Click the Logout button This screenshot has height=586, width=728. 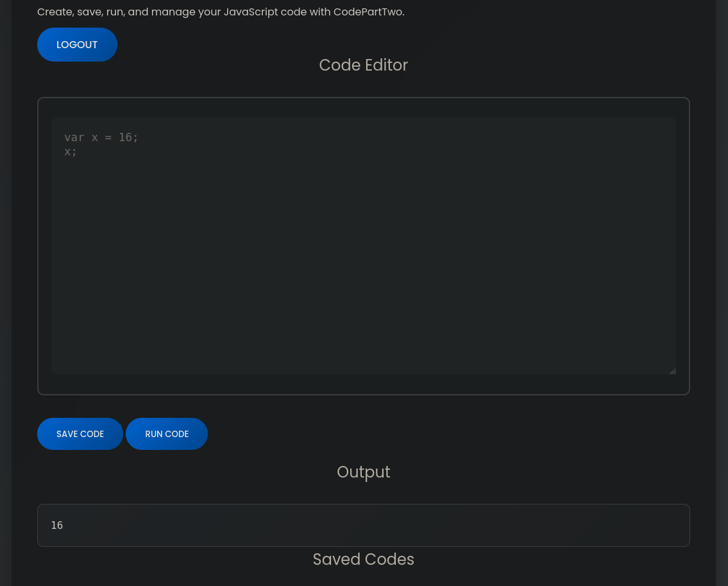[x=77, y=45]
